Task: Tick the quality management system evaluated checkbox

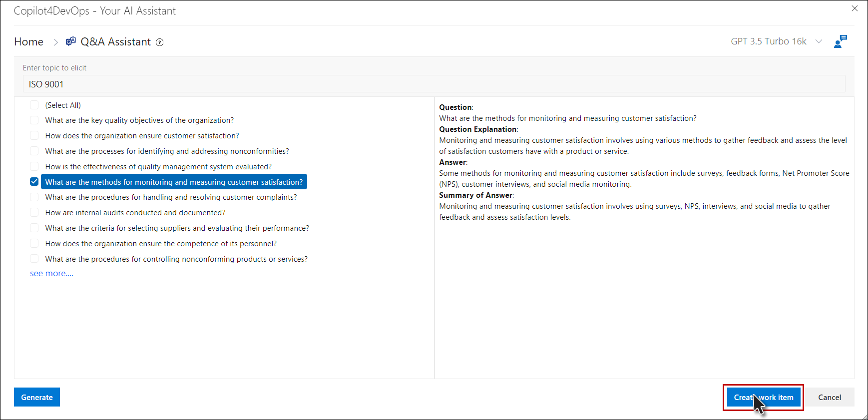Action: 34,166
